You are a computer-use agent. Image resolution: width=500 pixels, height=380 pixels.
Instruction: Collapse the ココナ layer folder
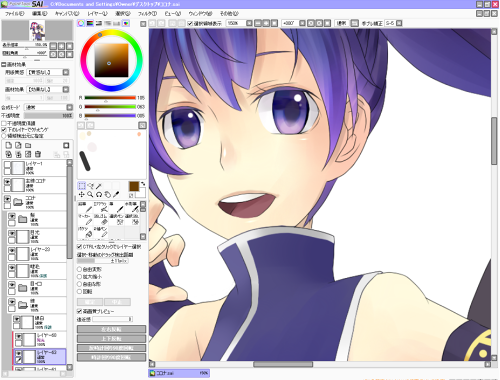coord(18,202)
